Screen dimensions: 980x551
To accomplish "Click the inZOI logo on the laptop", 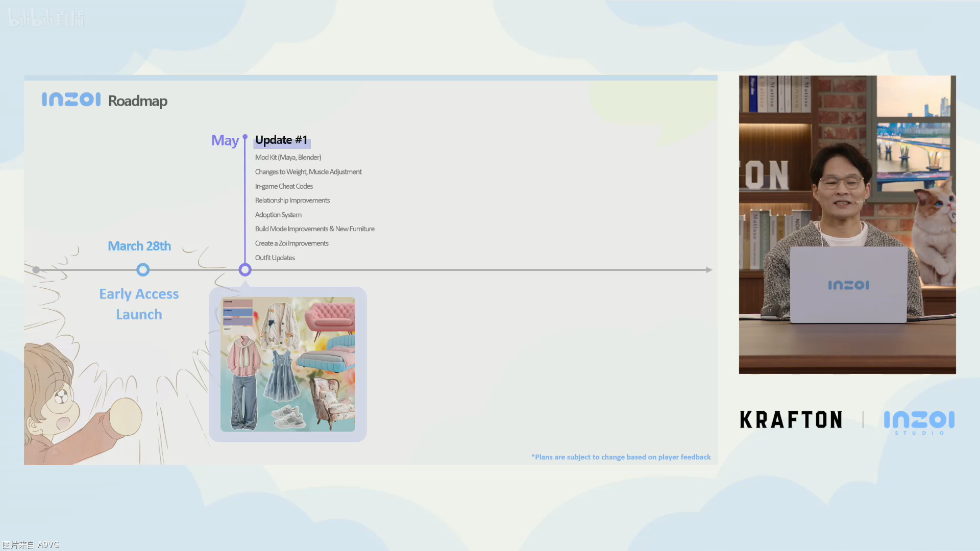I will [848, 285].
